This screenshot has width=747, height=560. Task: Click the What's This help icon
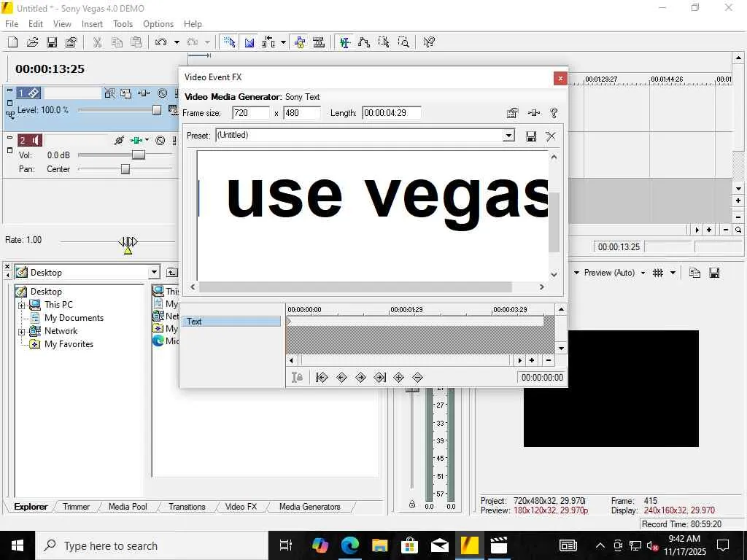[x=429, y=42]
